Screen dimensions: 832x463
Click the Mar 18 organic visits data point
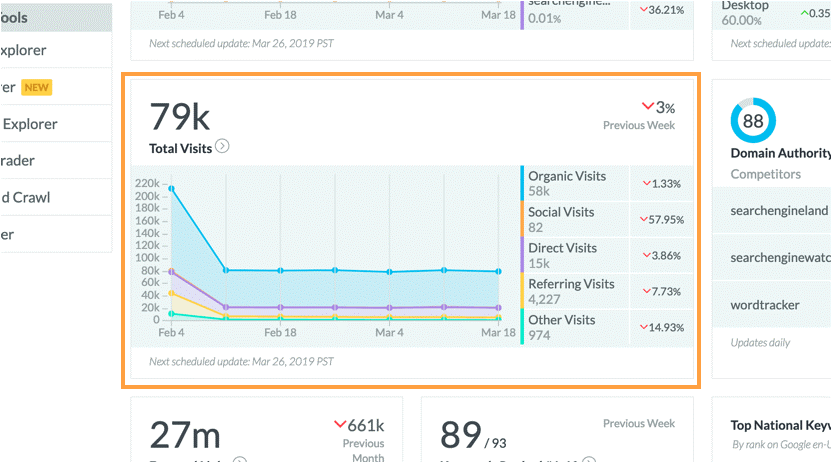click(498, 272)
